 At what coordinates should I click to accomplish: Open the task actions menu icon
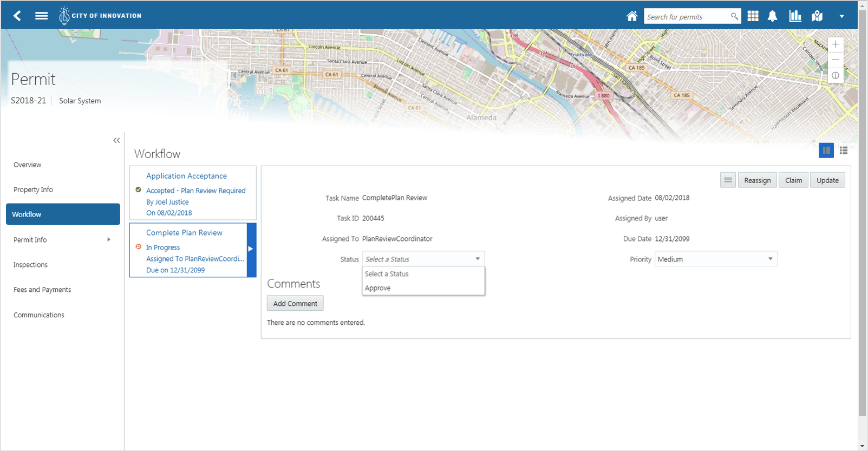[728, 180]
